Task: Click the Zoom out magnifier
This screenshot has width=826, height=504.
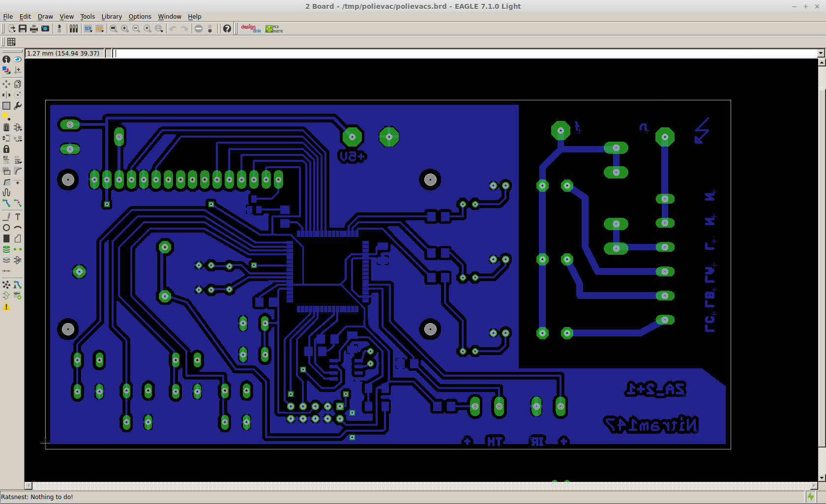Action: pos(136,29)
